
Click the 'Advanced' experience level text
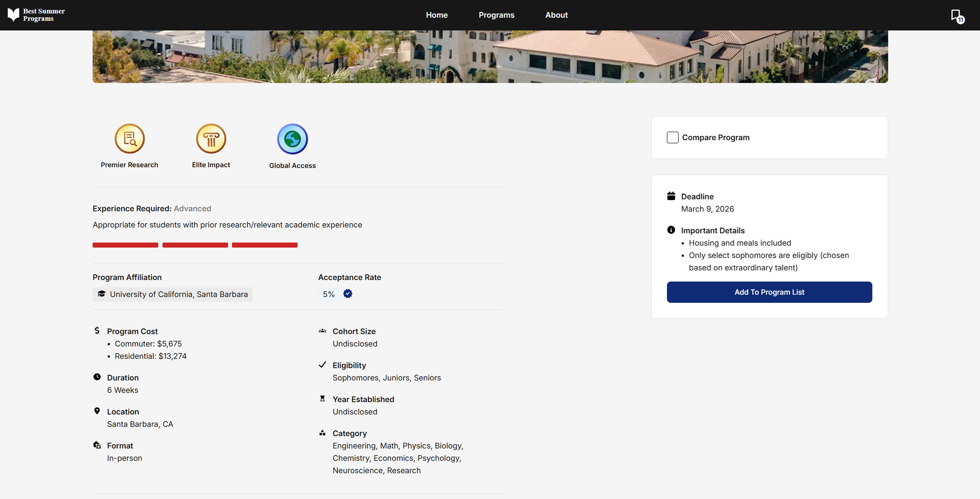tap(193, 209)
